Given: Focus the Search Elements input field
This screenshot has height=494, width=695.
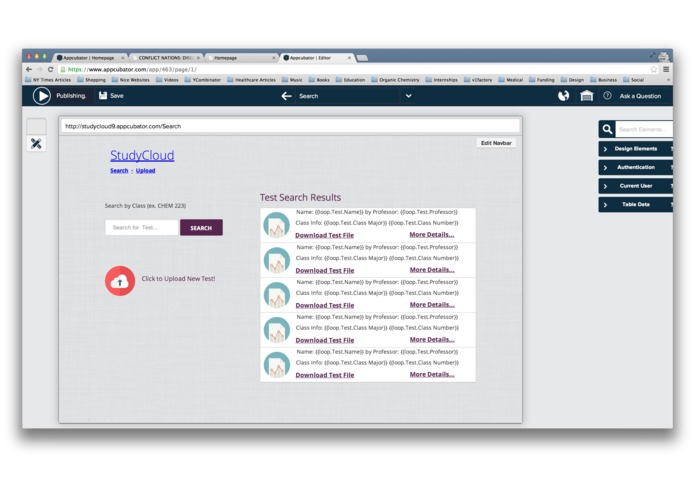Looking at the screenshot, I should pyautogui.click(x=644, y=129).
